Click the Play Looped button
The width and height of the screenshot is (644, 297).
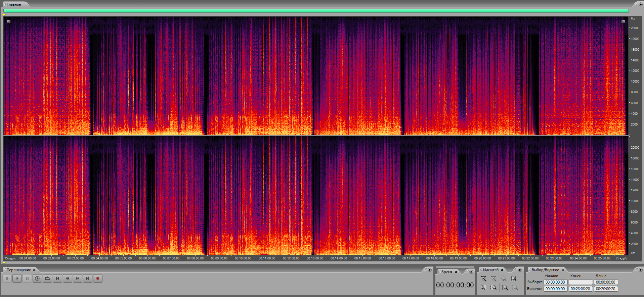(47, 278)
